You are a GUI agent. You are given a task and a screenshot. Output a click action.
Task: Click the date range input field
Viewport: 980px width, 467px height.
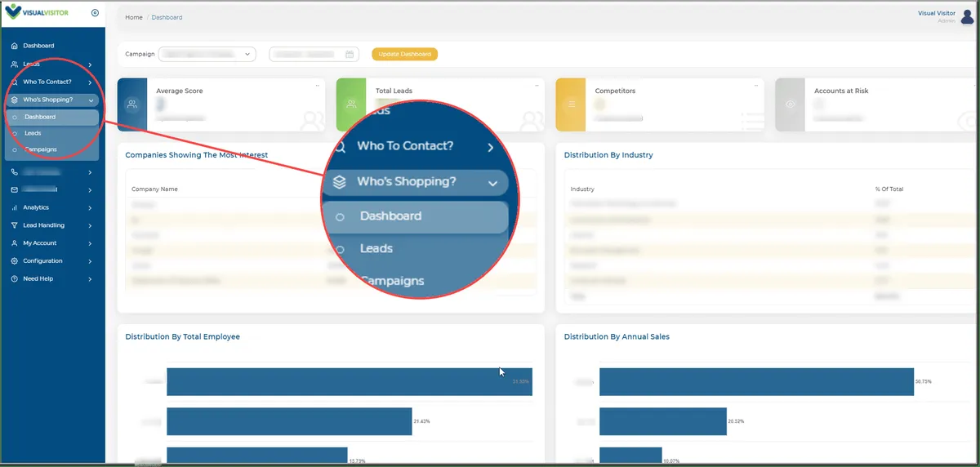click(314, 54)
